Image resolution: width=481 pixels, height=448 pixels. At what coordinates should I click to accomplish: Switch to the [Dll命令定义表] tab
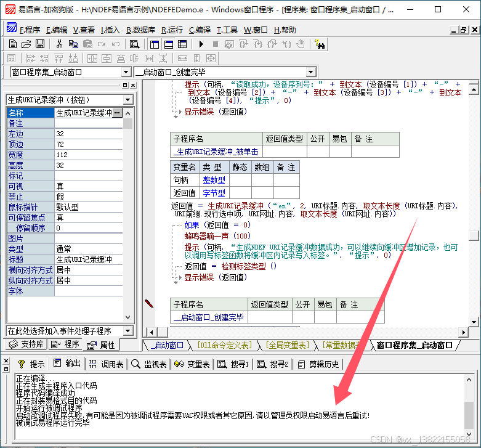pos(224,345)
